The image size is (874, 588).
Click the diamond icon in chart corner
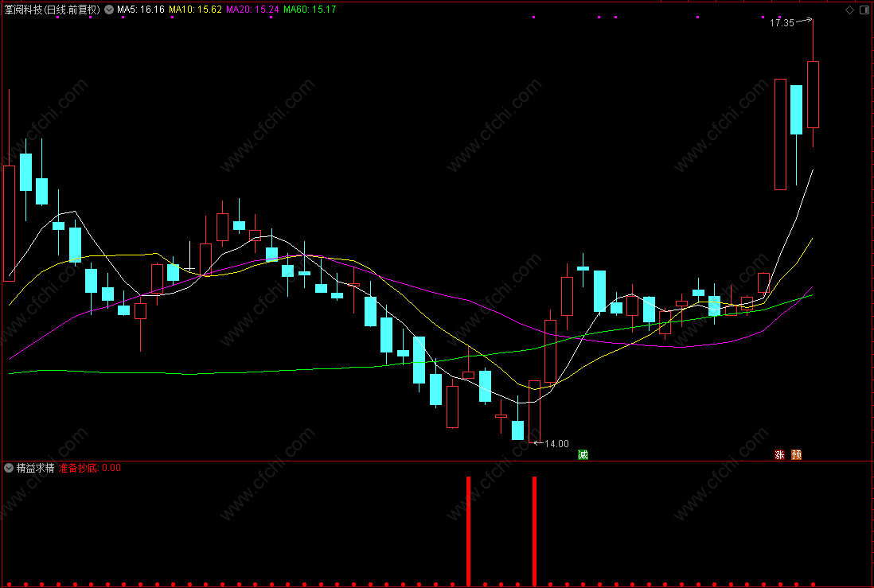(849, 10)
